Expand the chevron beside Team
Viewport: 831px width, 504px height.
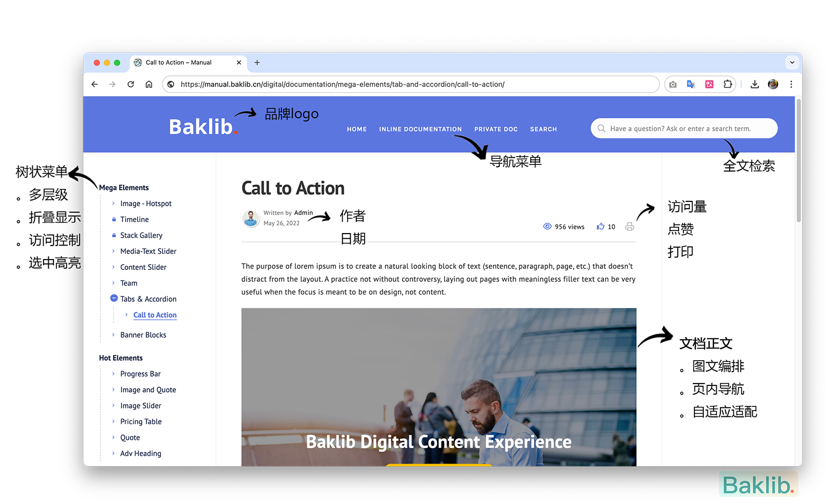(x=113, y=283)
